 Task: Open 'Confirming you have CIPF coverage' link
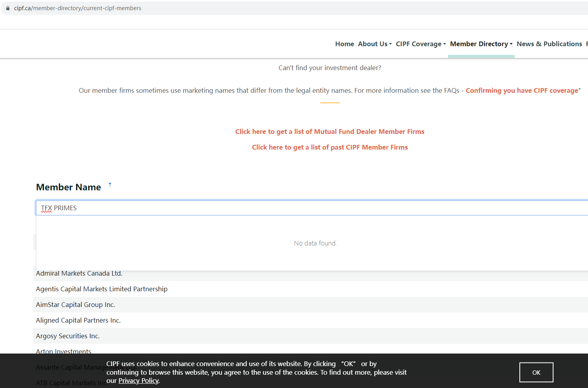(x=522, y=90)
